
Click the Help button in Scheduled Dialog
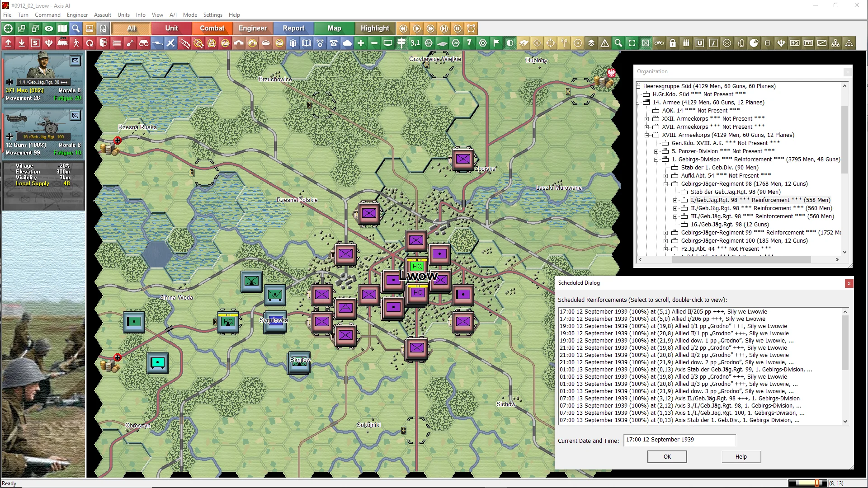[741, 457]
